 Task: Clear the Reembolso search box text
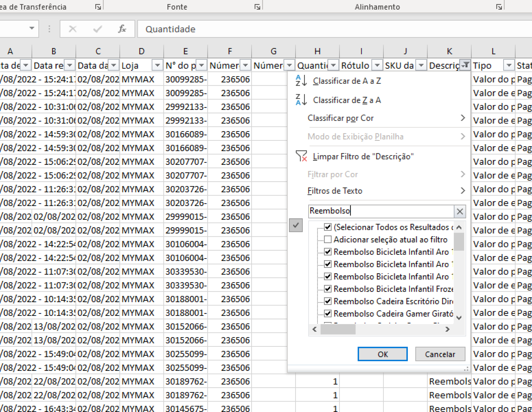tap(460, 211)
